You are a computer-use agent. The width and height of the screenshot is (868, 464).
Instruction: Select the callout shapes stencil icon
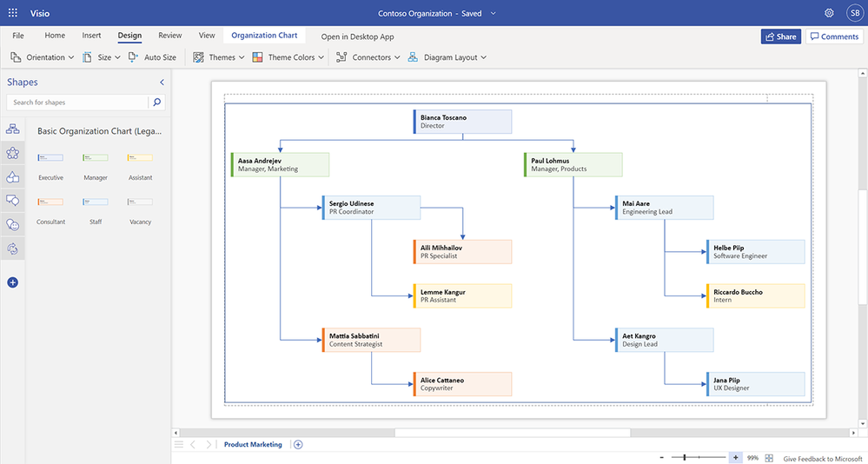pos(12,201)
